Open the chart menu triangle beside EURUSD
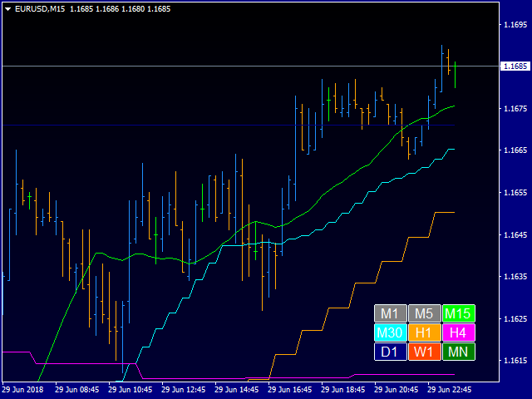 pos(7,9)
